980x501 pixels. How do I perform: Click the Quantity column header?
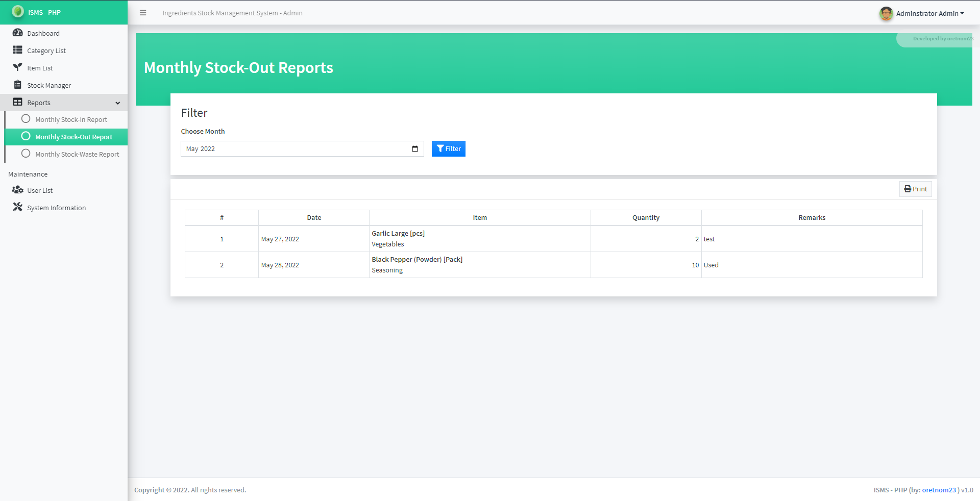[646, 217]
